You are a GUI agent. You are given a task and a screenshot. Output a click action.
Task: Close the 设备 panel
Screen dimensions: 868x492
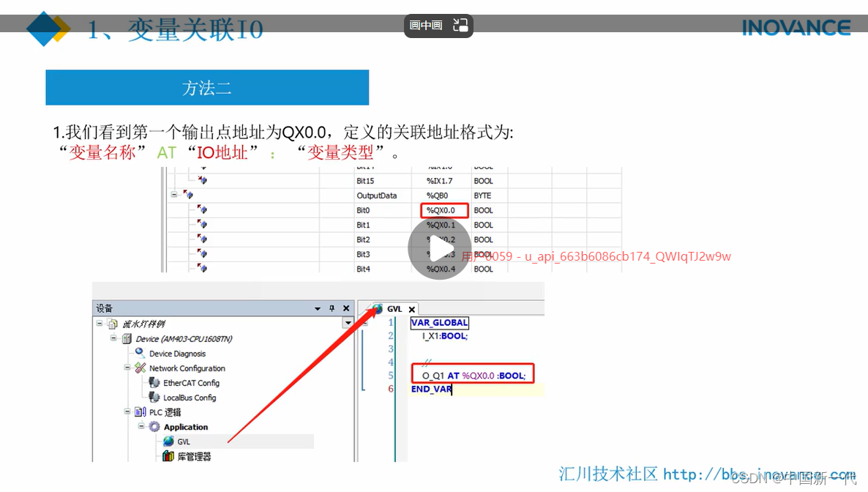(346, 308)
